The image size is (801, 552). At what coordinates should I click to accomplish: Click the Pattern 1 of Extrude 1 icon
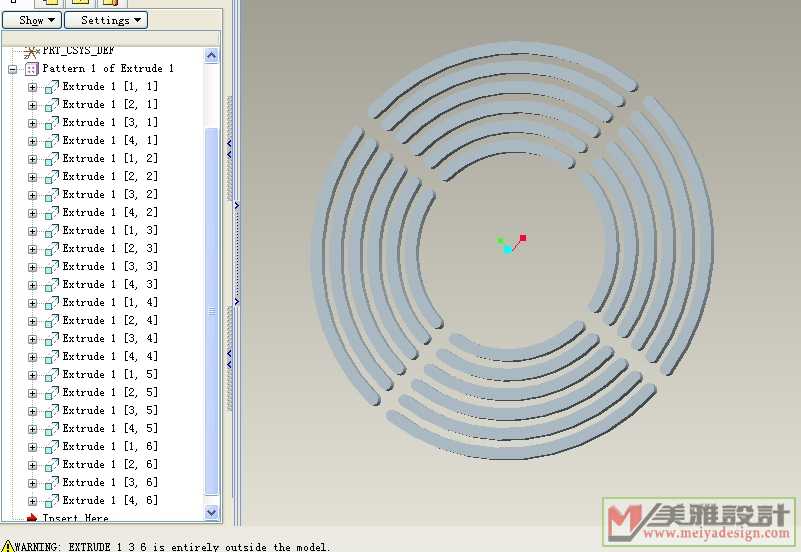[32, 68]
